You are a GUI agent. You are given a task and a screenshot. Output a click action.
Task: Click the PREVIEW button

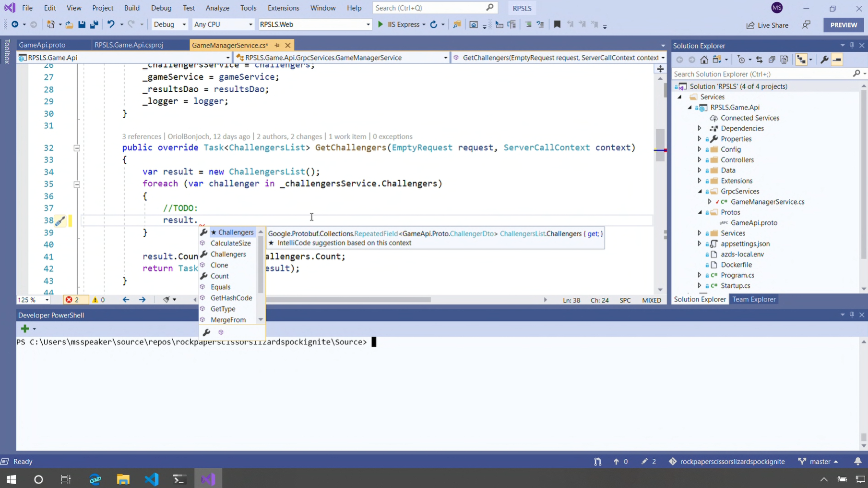pyautogui.click(x=843, y=25)
